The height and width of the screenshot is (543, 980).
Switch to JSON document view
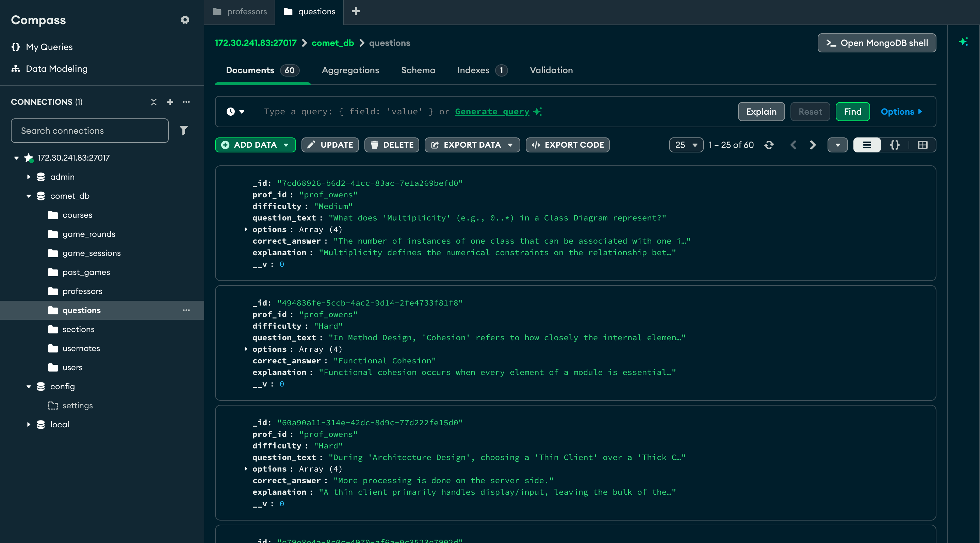[895, 145]
